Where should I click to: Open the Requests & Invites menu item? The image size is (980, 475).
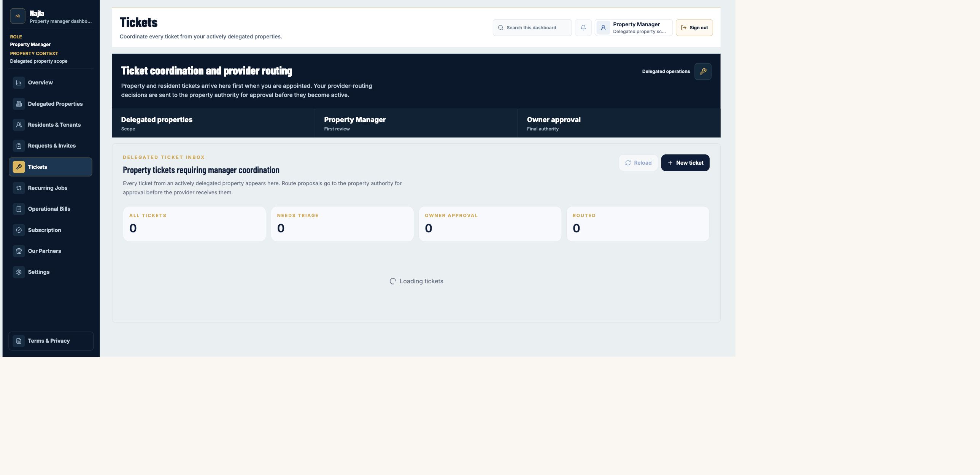pos(50,146)
